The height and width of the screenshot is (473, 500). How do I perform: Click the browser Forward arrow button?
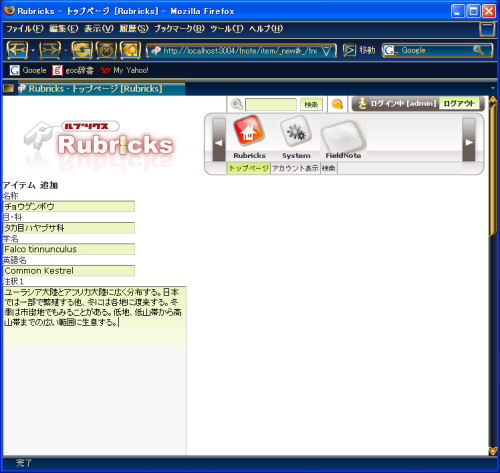(50, 50)
